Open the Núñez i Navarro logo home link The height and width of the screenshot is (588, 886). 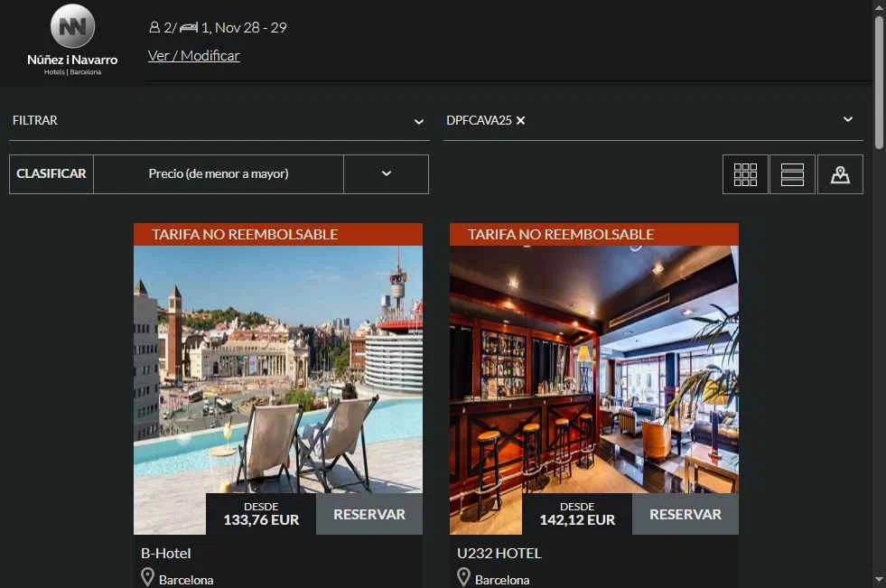coord(72,40)
